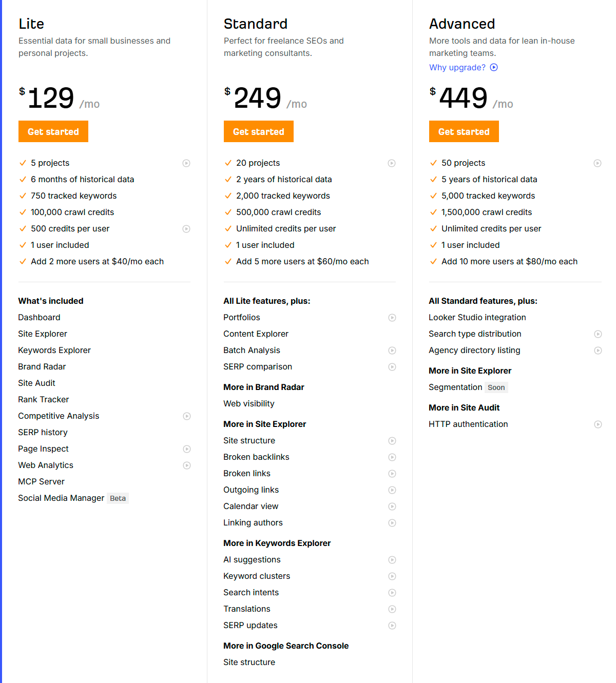
Task: Click the Beta badge by Social Media Manager
Action: point(118,498)
